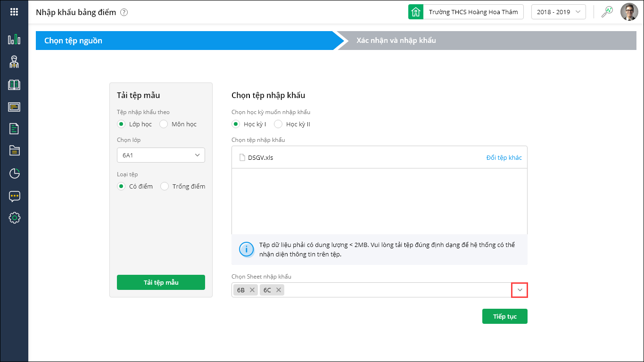
Task: Open the pie chart report icon in sidebar
Action: (x=14, y=173)
